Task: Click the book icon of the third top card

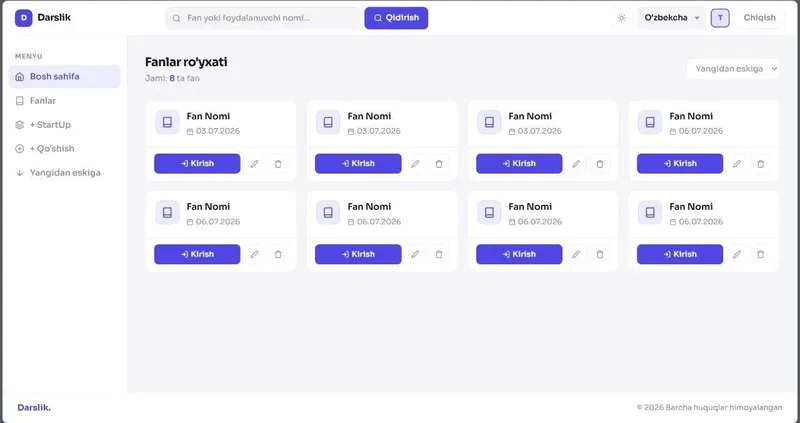Action: point(489,122)
